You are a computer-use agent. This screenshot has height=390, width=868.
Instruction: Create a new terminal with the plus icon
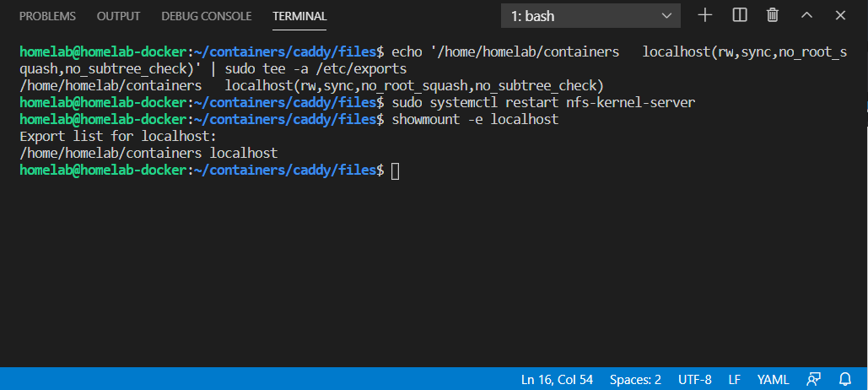pos(704,15)
